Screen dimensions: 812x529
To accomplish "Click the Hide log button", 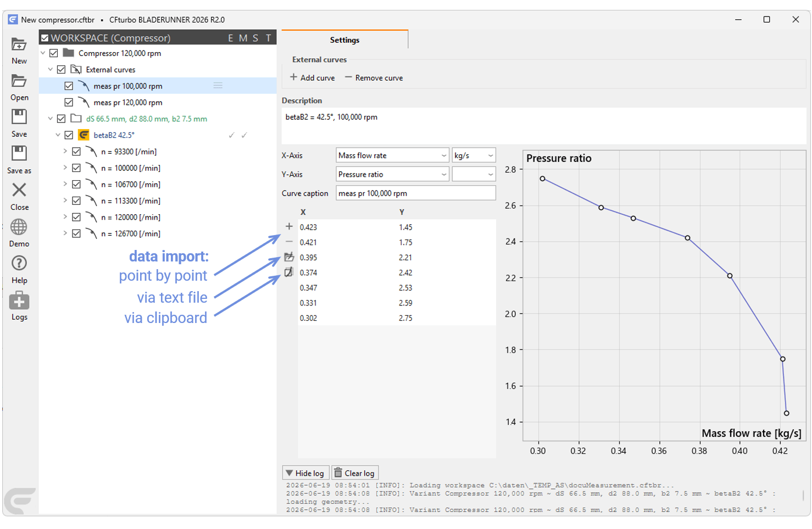I will tap(305, 473).
